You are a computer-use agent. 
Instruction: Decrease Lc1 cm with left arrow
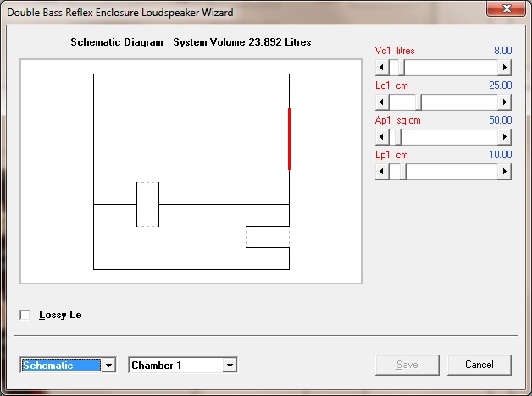[382, 102]
